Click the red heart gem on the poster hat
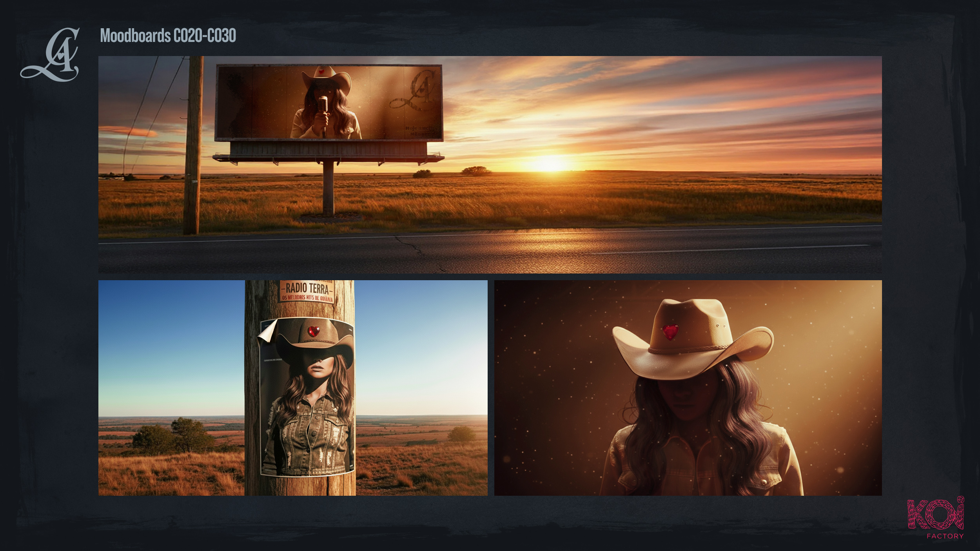 (x=313, y=332)
